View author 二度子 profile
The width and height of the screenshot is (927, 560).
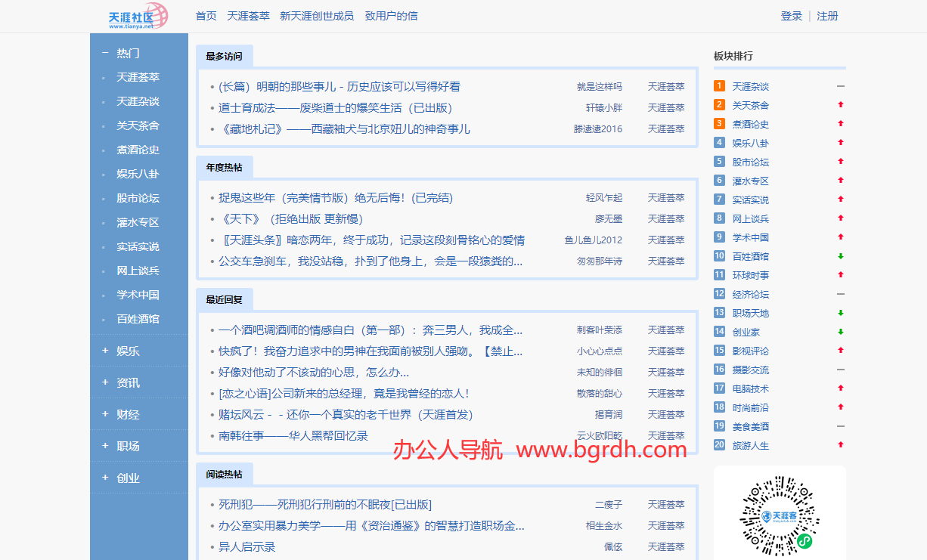(609, 505)
